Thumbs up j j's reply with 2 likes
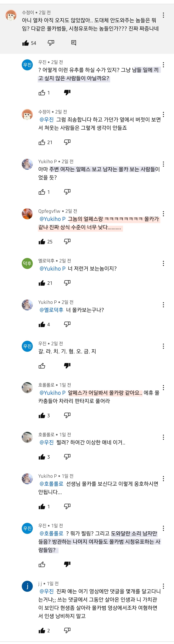 (42, 631)
